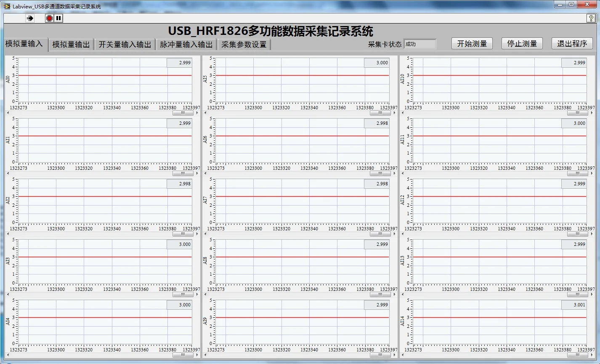The width and height of the screenshot is (600, 364).
Task: Click right arrow of AI12 chart scrollbar
Action: pyautogui.click(x=592, y=234)
